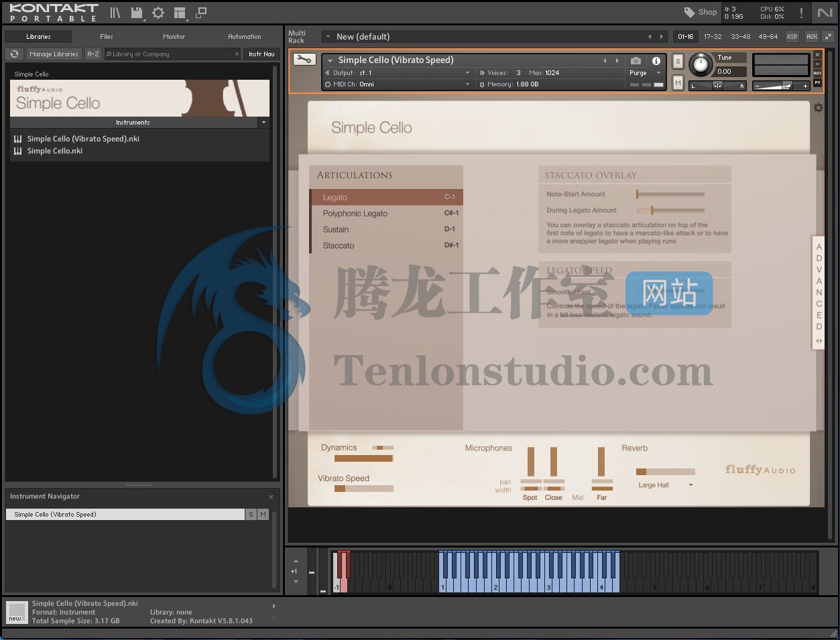The height and width of the screenshot is (640, 840).
Task: Open the Large Hall reverb dropdown
Action: point(665,485)
